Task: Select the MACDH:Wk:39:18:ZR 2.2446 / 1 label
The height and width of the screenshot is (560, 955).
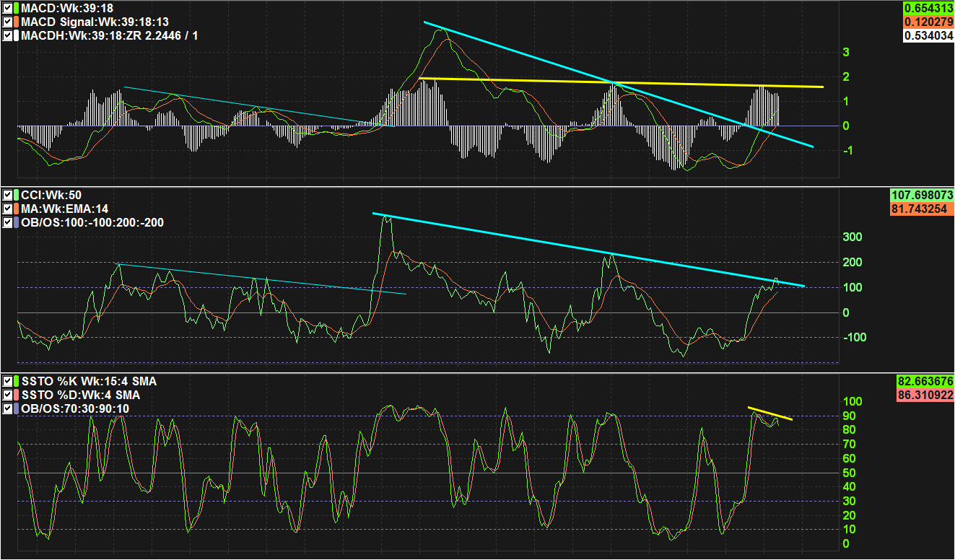Action: coord(110,35)
